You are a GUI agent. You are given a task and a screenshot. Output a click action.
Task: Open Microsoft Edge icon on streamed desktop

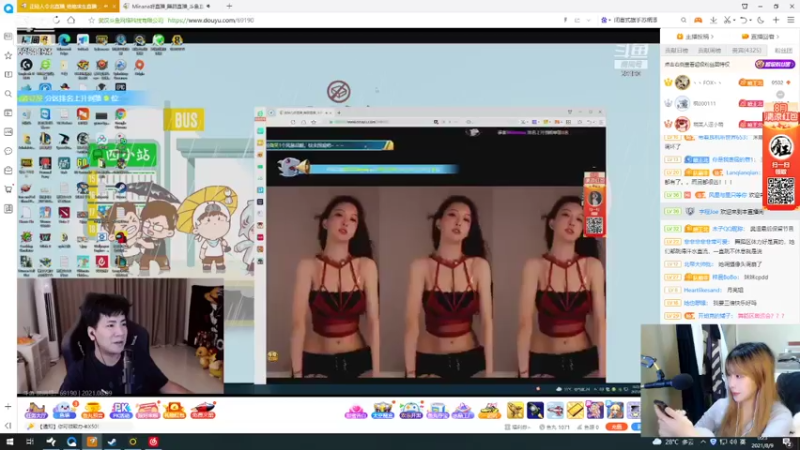(x=64, y=41)
